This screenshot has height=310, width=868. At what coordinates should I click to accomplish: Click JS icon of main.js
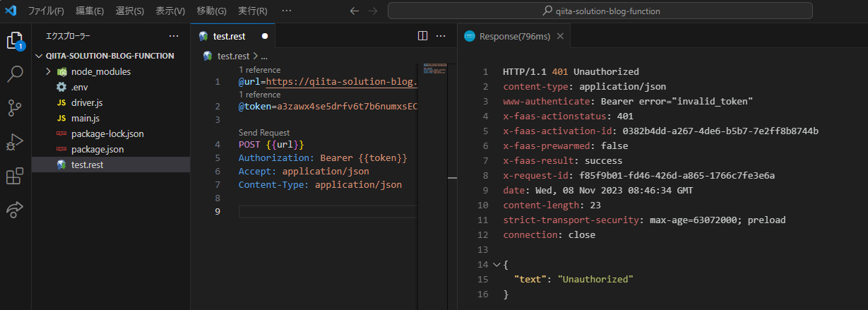(61, 118)
